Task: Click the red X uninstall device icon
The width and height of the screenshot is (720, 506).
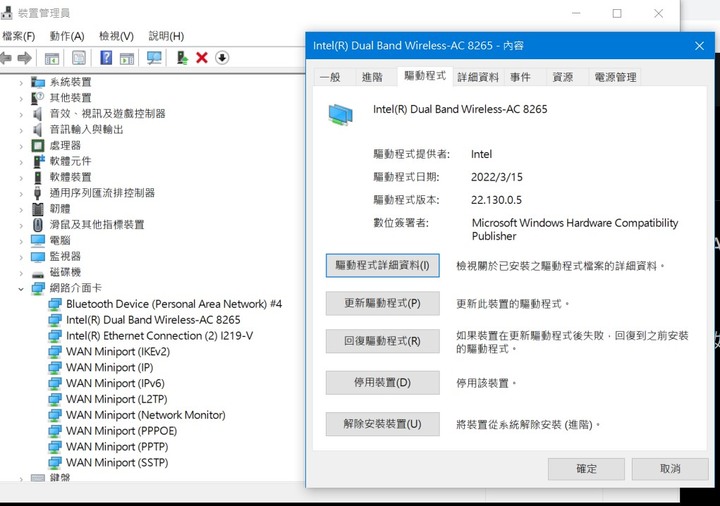Action: click(x=202, y=58)
